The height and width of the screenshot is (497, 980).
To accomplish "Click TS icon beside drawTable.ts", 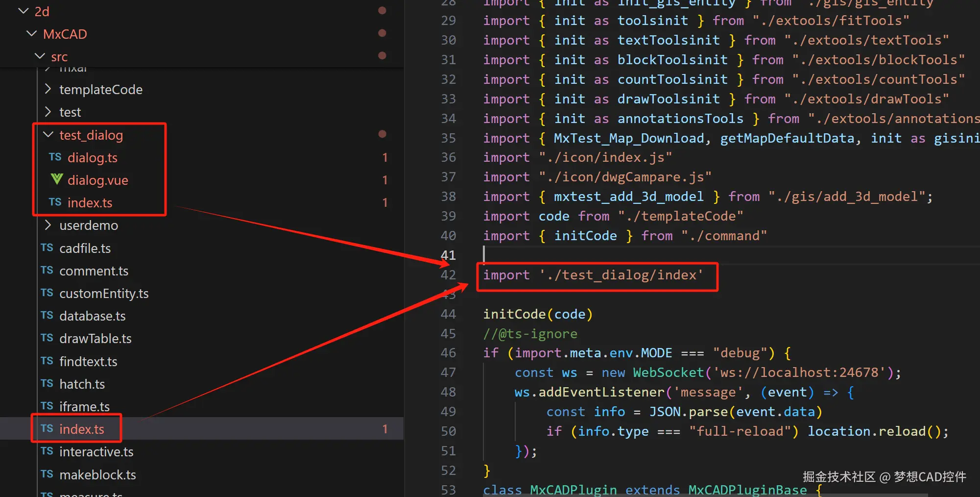I will (x=47, y=338).
